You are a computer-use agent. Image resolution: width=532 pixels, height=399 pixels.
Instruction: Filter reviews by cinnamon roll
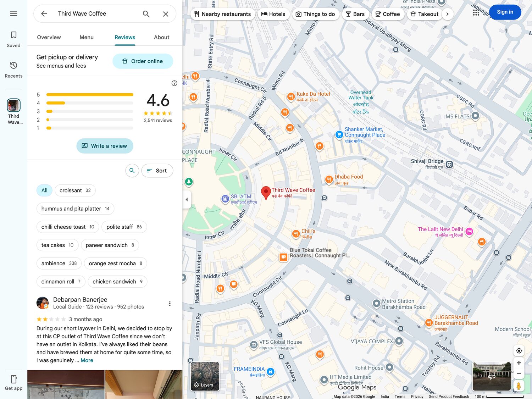pyautogui.click(x=61, y=282)
